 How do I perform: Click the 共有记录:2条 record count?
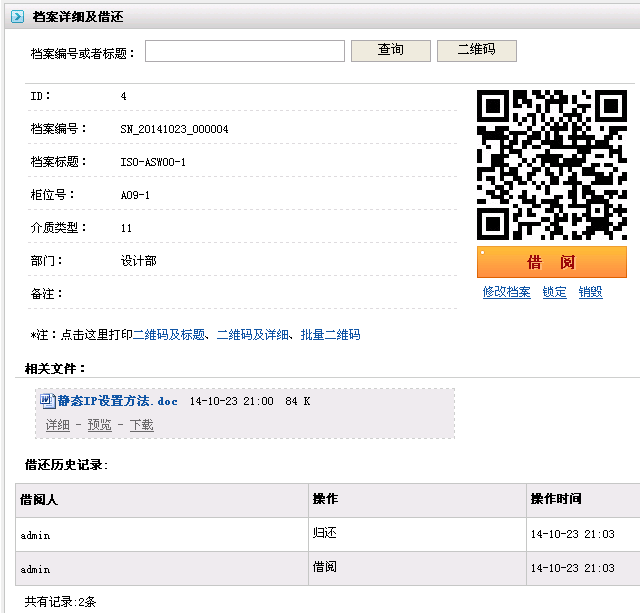click(x=60, y=601)
